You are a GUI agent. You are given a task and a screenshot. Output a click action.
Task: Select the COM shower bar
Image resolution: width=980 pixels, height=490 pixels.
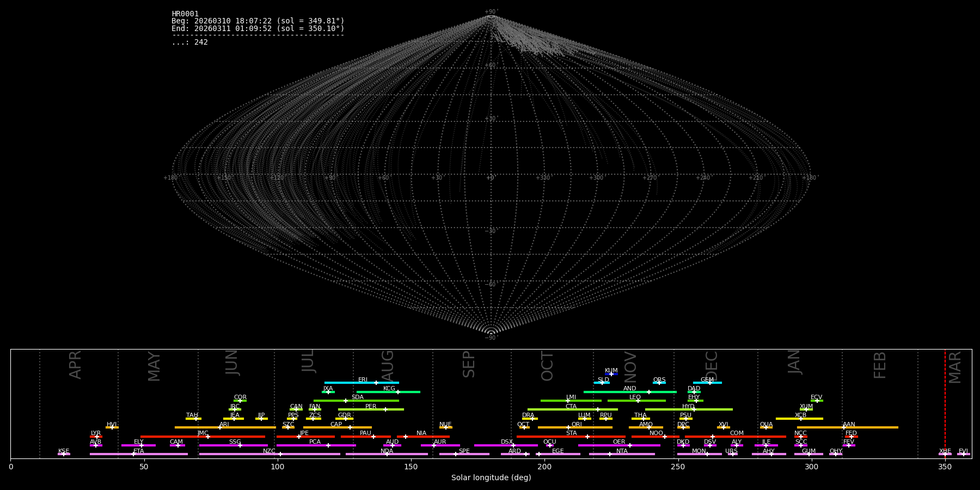pyautogui.click(x=736, y=437)
